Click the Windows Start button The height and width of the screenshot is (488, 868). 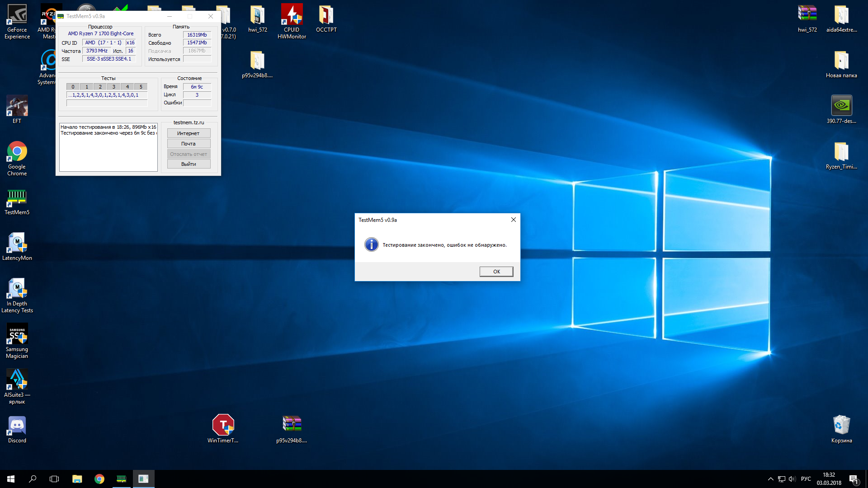click(x=11, y=479)
